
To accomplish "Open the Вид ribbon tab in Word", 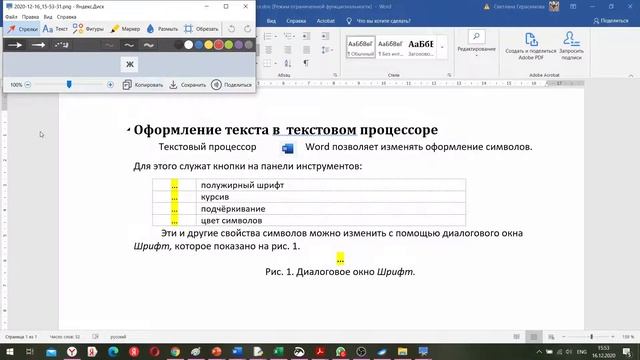I will [271, 21].
